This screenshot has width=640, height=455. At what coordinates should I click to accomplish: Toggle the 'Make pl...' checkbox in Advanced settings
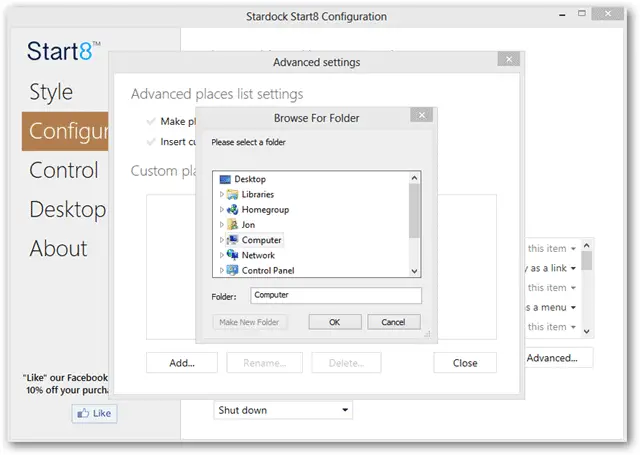coord(151,121)
